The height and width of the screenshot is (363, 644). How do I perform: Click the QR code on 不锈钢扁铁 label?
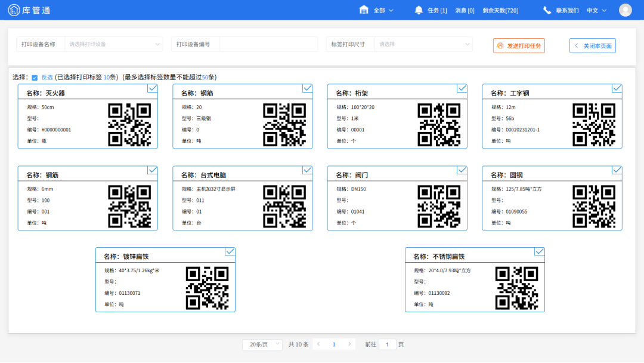(516, 288)
